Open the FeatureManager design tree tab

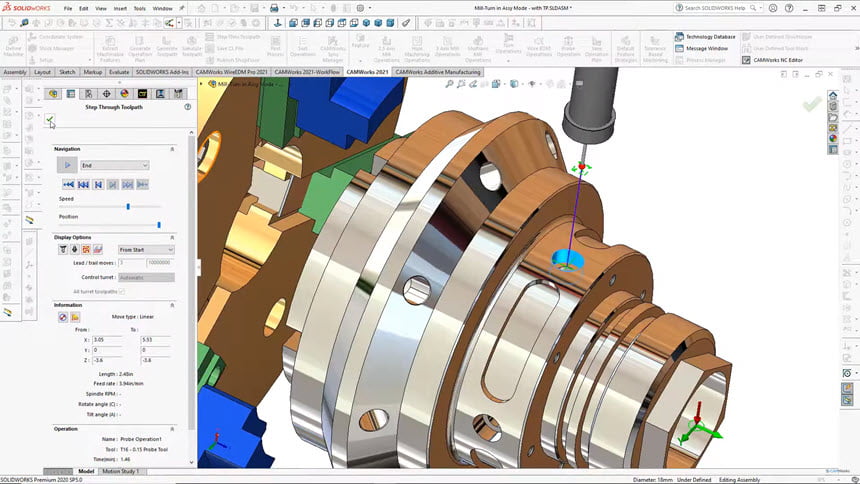click(x=53, y=94)
